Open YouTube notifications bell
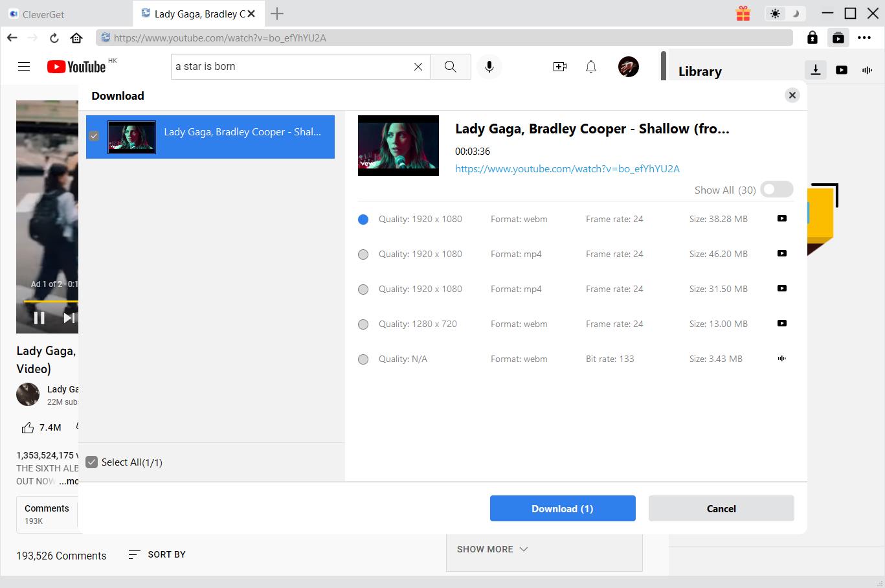This screenshot has height=588, width=885. (590, 67)
